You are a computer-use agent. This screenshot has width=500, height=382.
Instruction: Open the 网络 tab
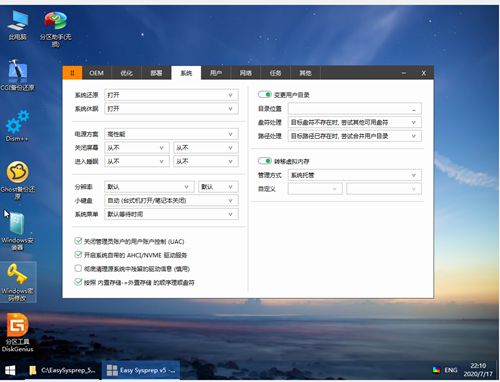[x=246, y=73]
